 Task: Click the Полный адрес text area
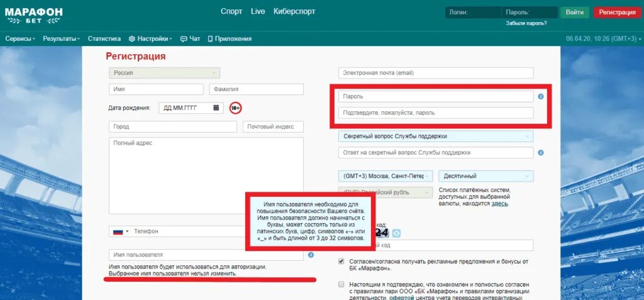[x=206, y=175]
